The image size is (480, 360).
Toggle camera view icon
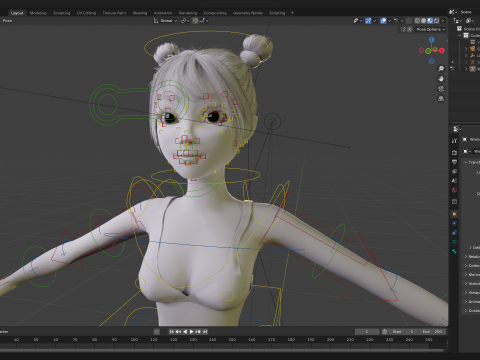tap(441, 89)
